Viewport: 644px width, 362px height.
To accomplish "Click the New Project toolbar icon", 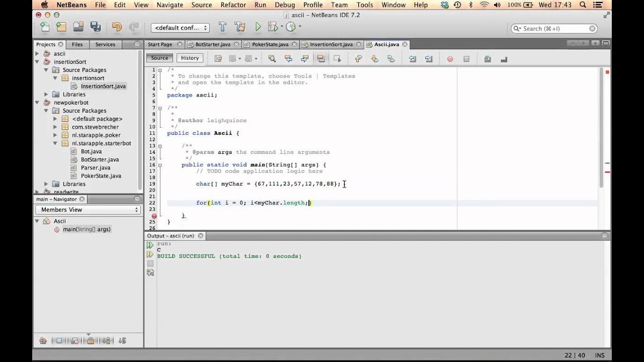I will coord(61,27).
